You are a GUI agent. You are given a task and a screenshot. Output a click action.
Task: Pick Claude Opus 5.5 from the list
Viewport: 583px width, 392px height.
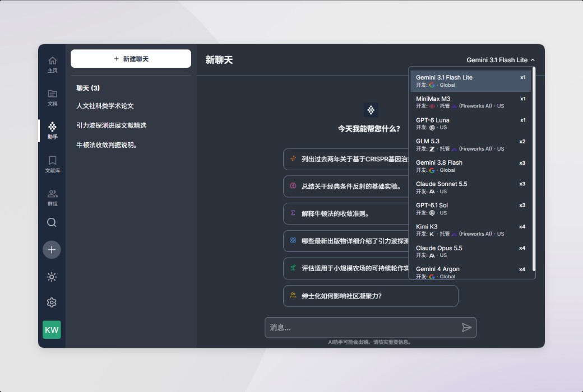[x=470, y=251]
